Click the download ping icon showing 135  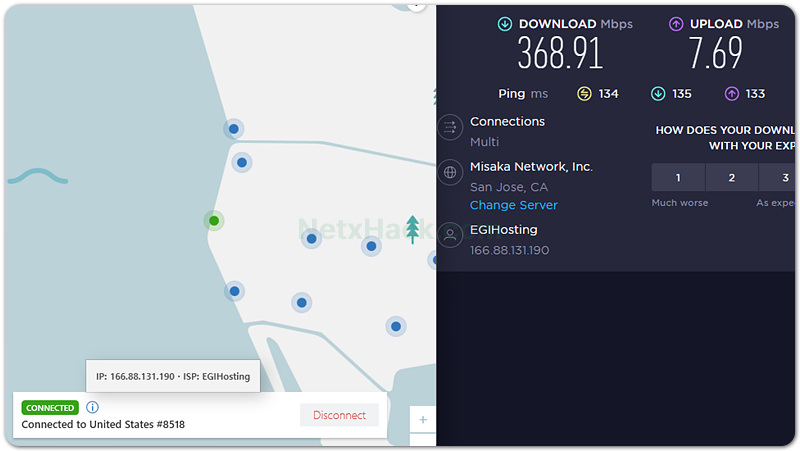pyautogui.click(x=658, y=94)
